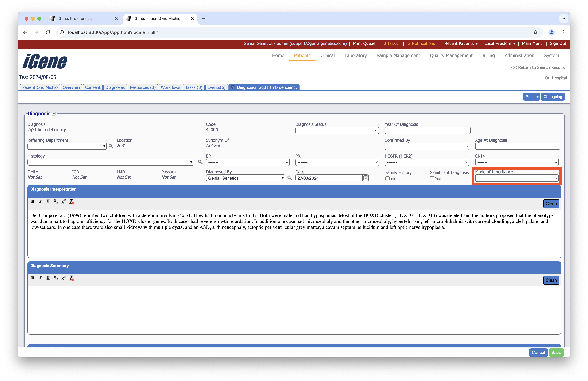Open the Date calendar picker icon
This screenshot has width=588, height=381.
click(x=365, y=178)
